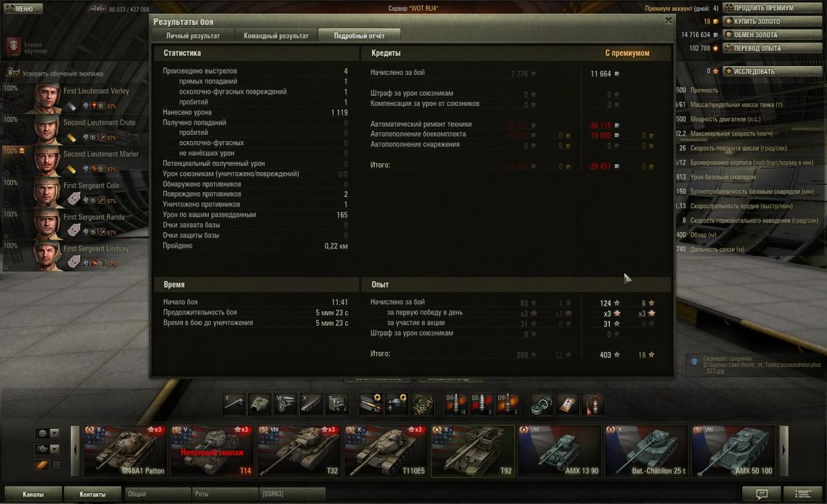This screenshot has width=827, height=504.
Task: Open the chat message window icon
Action: click(762, 494)
